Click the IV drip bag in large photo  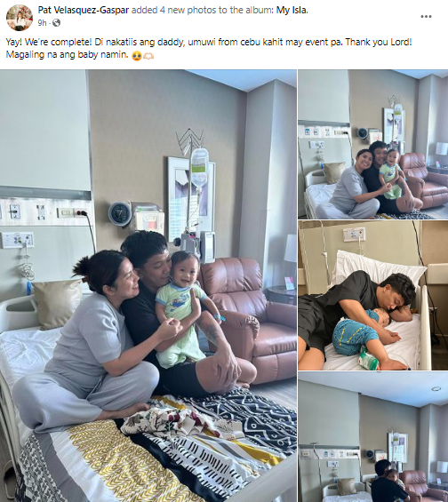pyautogui.click(x=199, y=167)
